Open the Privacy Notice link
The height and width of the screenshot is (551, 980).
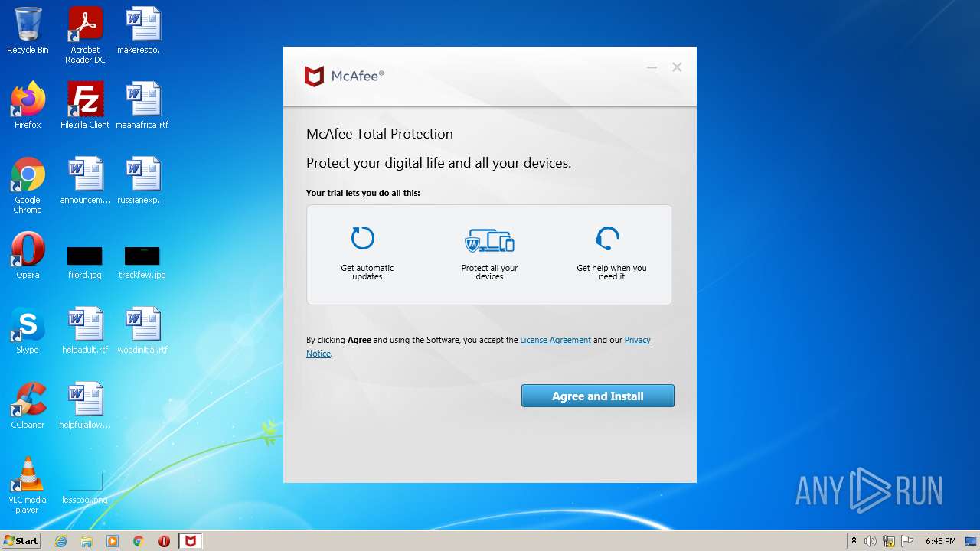(637, 340)
